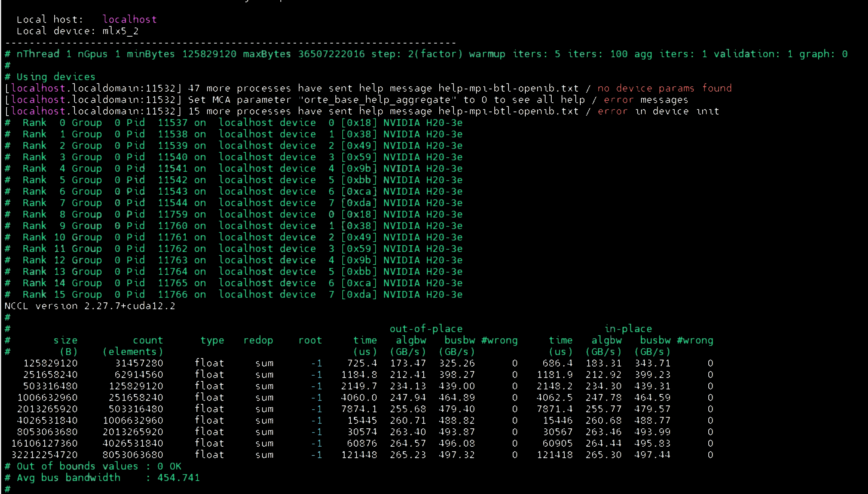
Task: Click the 'orte_base_help_aggregate' parameter name
Action: [377, 100]
